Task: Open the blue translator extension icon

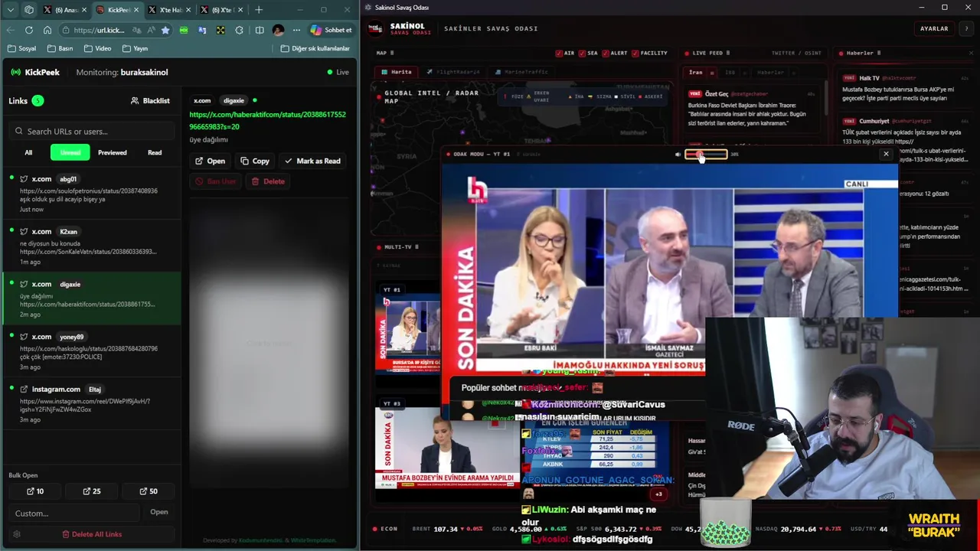Action: [x=202, y=30]
